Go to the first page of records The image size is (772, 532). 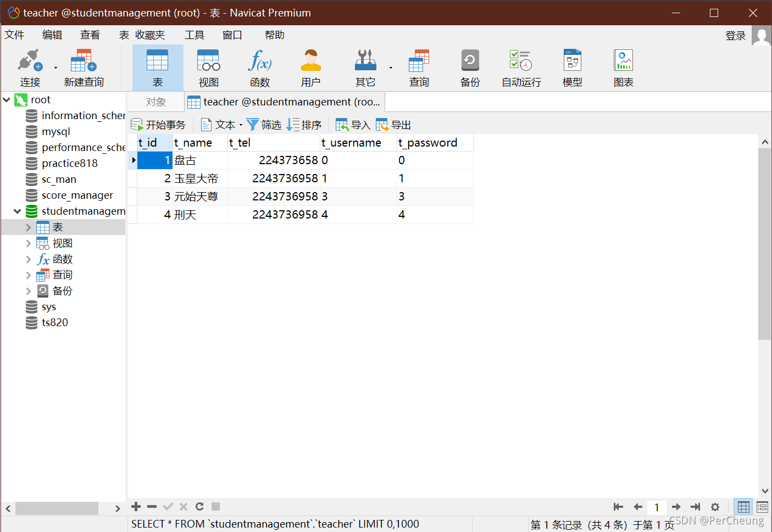click(x=618, y=507)
